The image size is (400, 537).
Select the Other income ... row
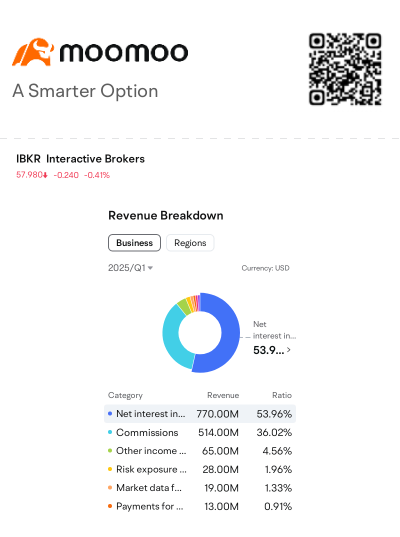(200, 451)
